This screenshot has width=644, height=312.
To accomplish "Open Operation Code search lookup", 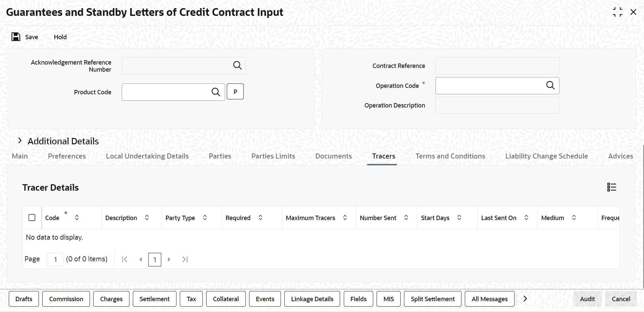I will tap(550, 86).
